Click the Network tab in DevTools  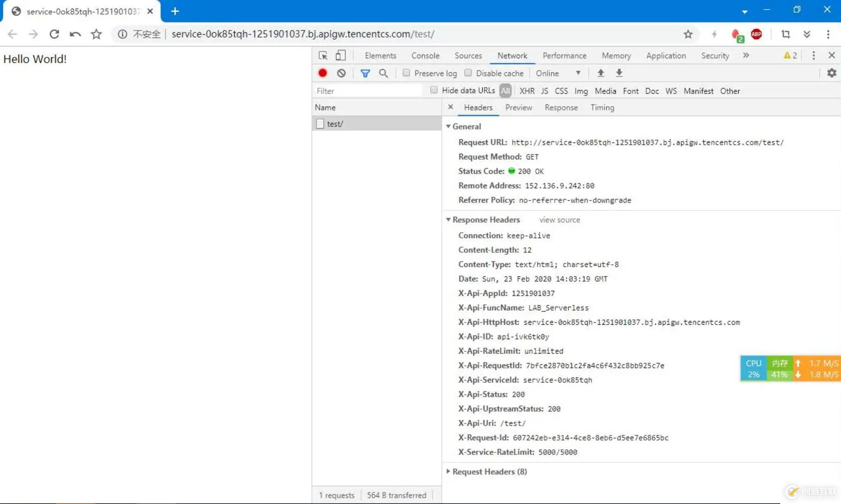pyautogui.click(x=512, y=55)
